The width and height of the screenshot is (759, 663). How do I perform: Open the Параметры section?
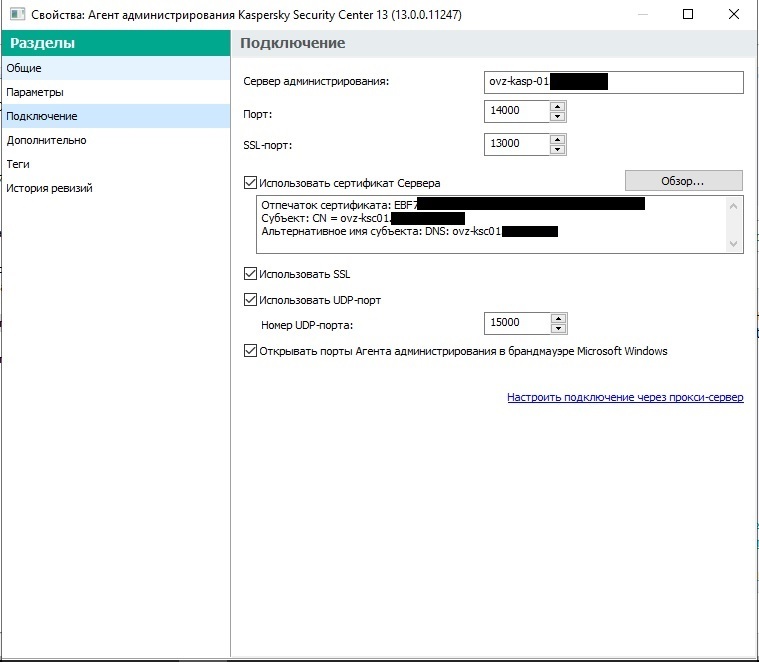point(115,92)
